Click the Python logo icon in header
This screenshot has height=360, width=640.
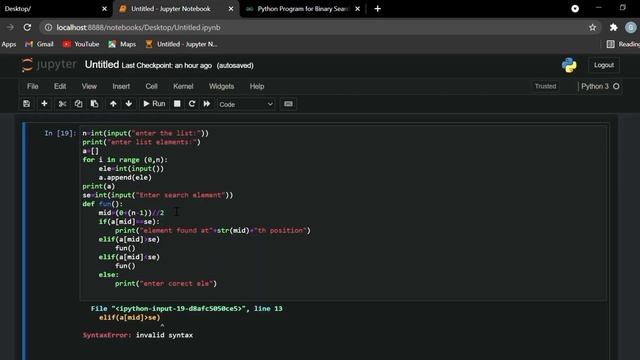(x=569, y=65)
